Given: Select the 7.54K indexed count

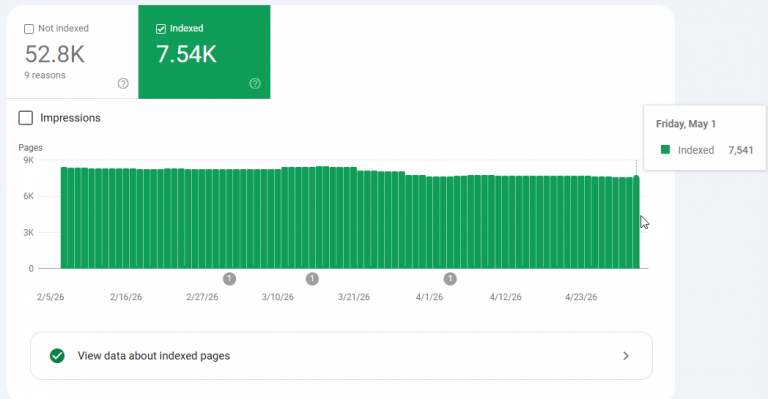Looking at the screenshot, I should (186, 54).
